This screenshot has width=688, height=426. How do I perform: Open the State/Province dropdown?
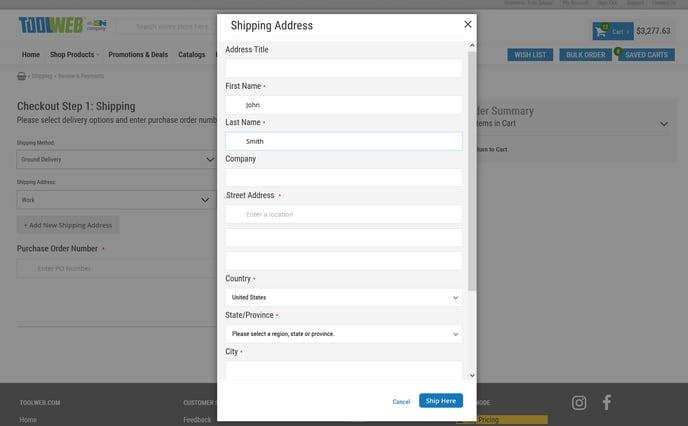pos(343,334)
